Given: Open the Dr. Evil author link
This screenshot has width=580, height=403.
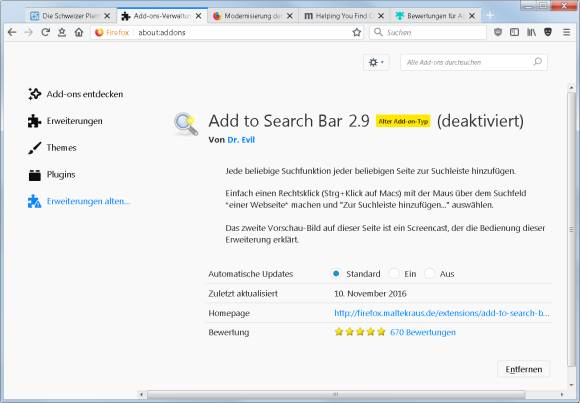Looking at the screenshot, I should tap(241, 140).
